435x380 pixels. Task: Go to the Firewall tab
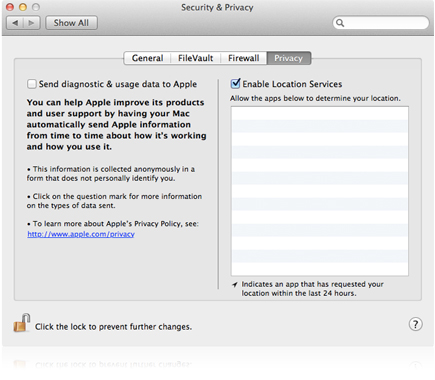coord(243,58)
